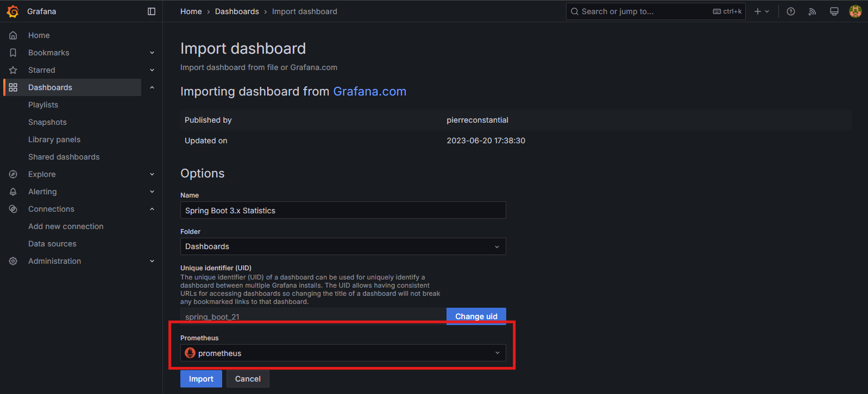Select Dashboards item in sidebar

[73, 87]
